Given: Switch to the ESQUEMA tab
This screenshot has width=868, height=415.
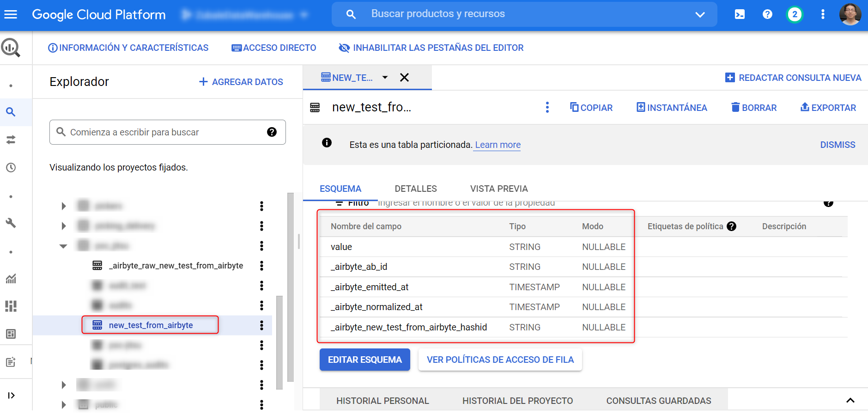Looking at the screenshot, I should click(340, 189).
